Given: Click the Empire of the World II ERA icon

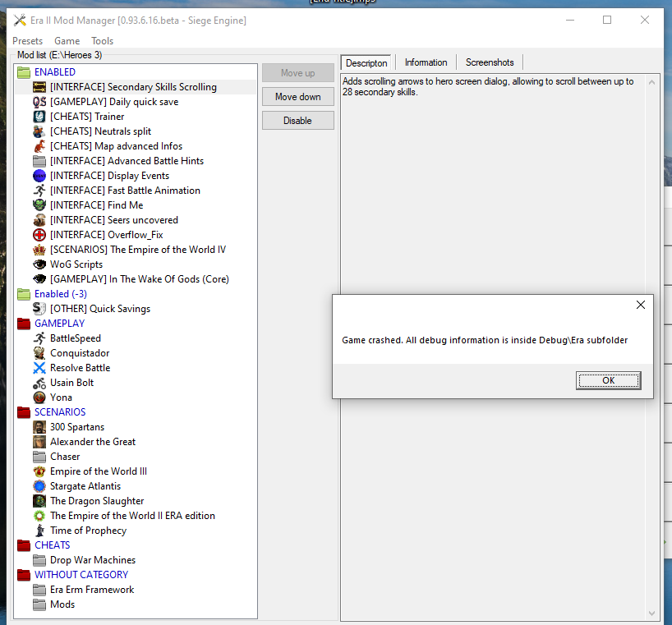Looking at the screenshot, I should (x=39, y=516).
